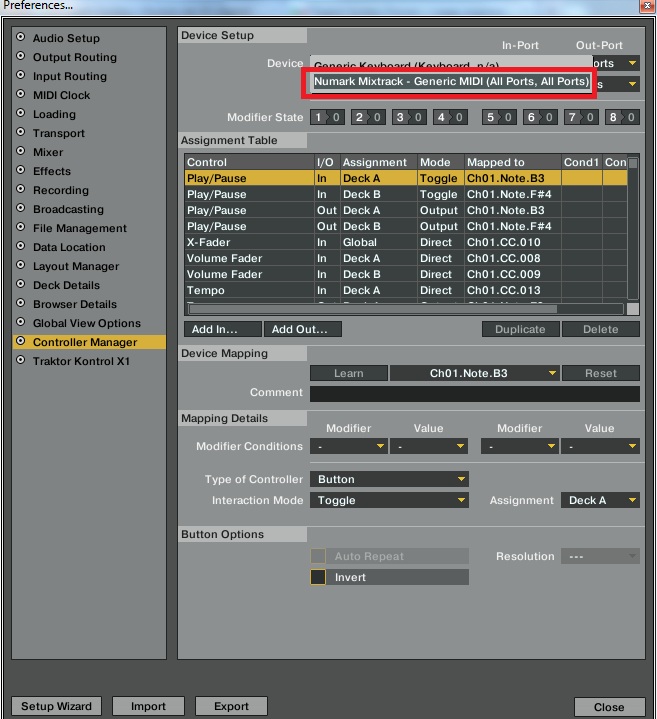
Task: Show the Effects preferences
Action: [x=52, y=171]
